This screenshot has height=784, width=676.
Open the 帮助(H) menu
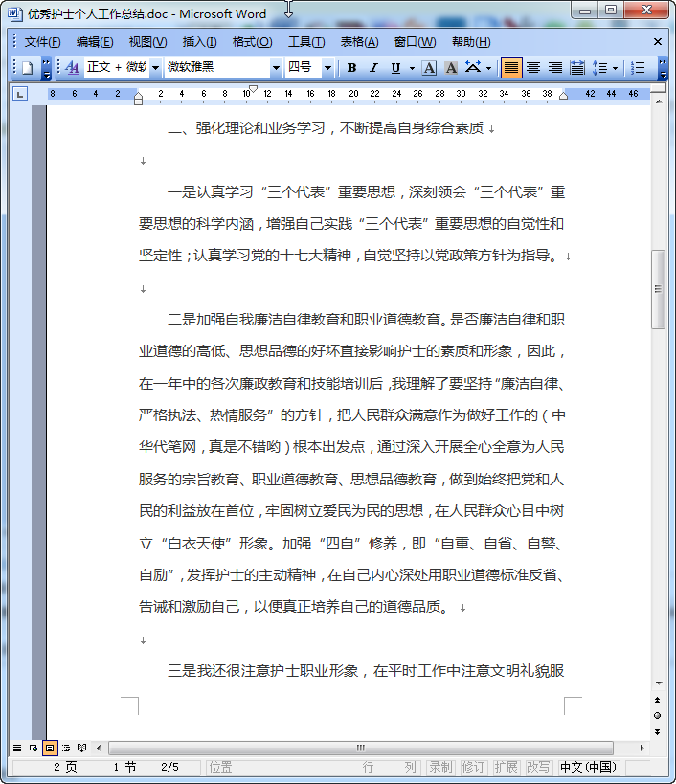pyautogui.click(x=471, y=42)
